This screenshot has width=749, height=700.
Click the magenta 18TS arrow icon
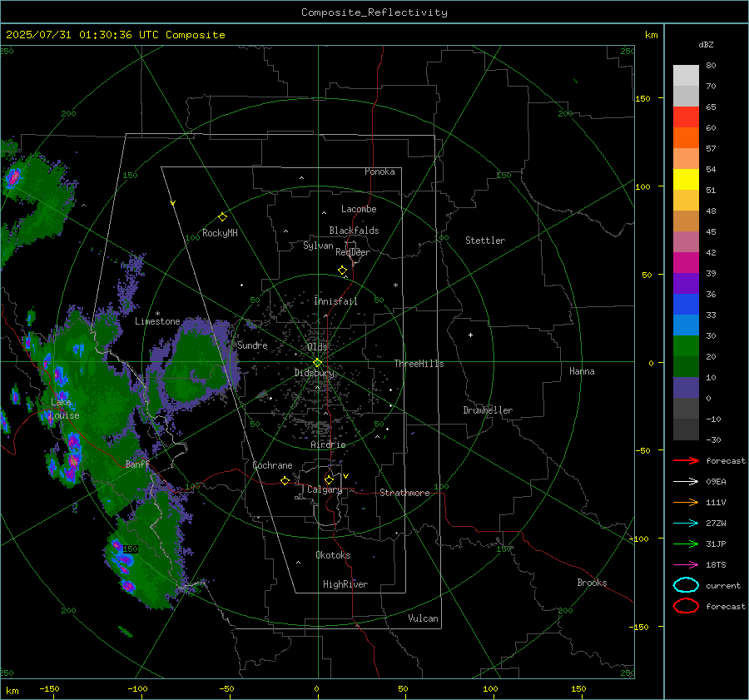(686, 565)
